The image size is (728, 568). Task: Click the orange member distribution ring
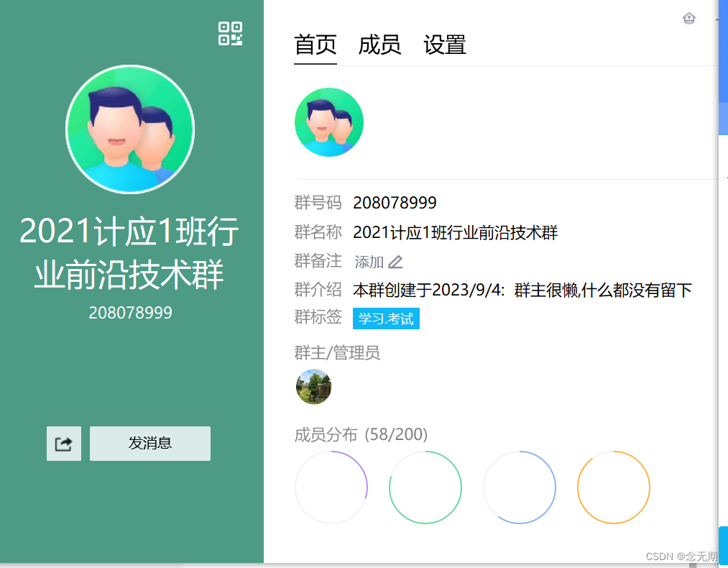pos(613,487)
